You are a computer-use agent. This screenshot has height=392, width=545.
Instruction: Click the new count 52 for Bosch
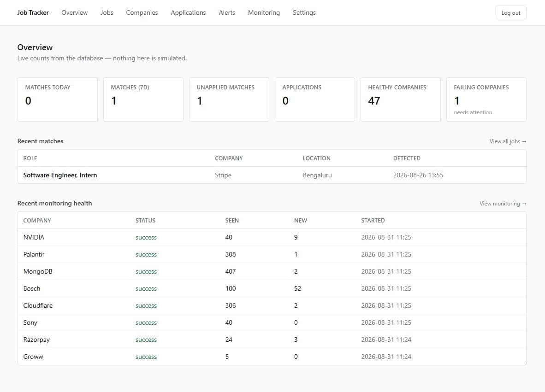(x=297, y=288)
